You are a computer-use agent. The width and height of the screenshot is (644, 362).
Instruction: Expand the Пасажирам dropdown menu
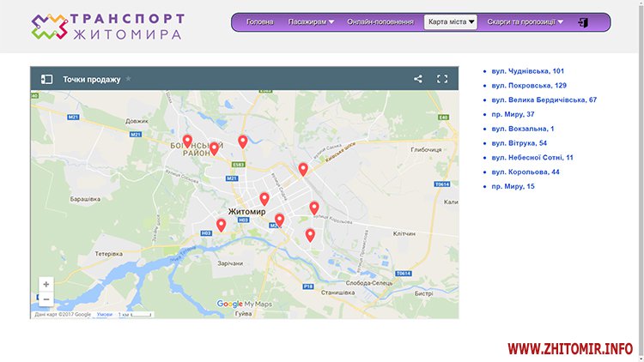(x=311, y=22)
